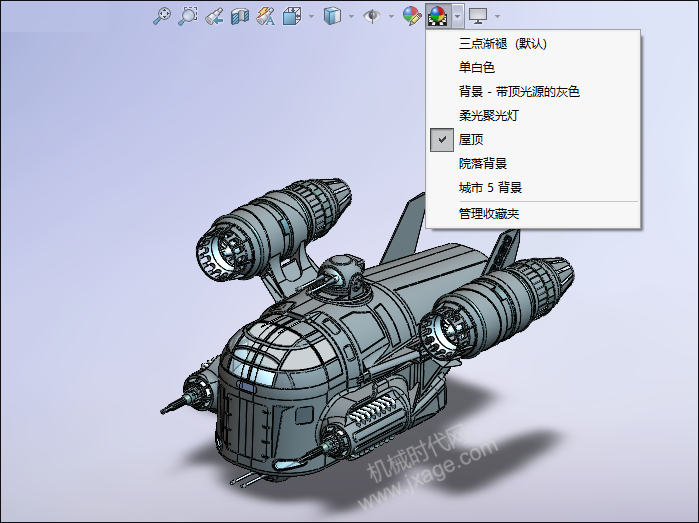Choose the 柔光聚光灯 scene
Viewport: 699px width, 523px height.
coord(534,116)
